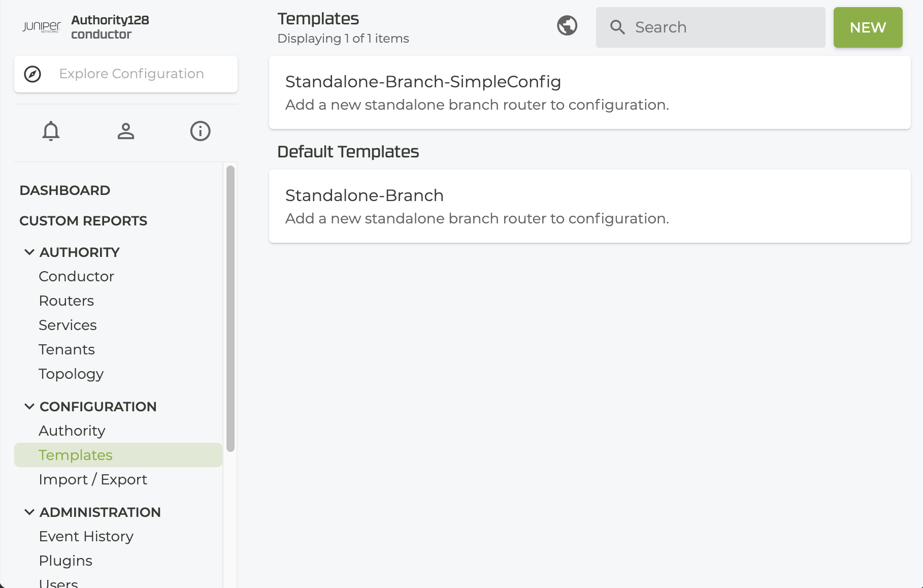Go to Import / Export page
923x588 pixels.
click(x=93, y=479)
